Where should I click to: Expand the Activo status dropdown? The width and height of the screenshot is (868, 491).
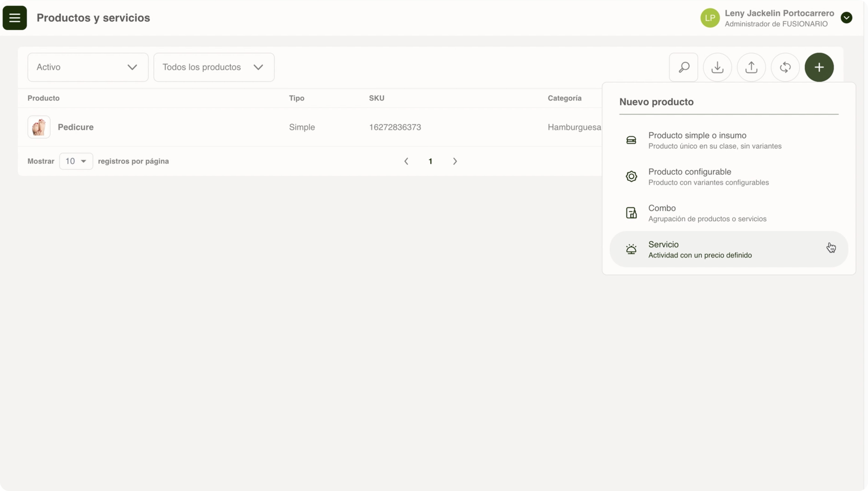click(x=88, y=67)
